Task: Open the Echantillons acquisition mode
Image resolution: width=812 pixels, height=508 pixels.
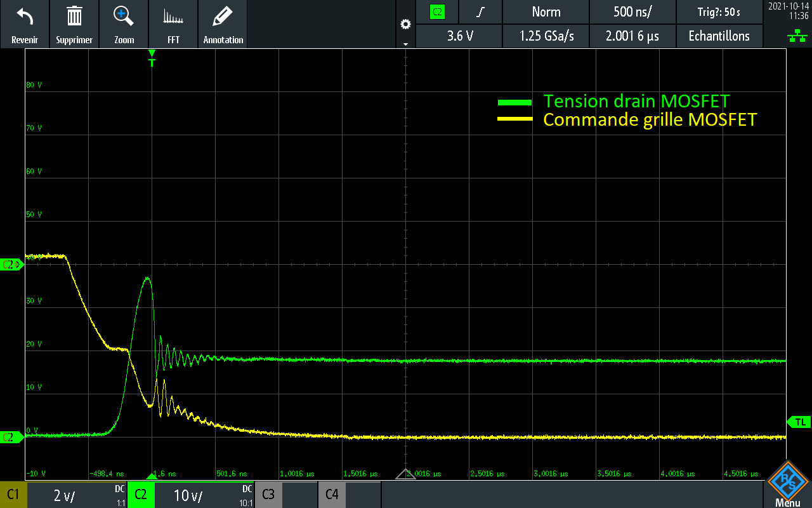Action: (x=719, y=36)
